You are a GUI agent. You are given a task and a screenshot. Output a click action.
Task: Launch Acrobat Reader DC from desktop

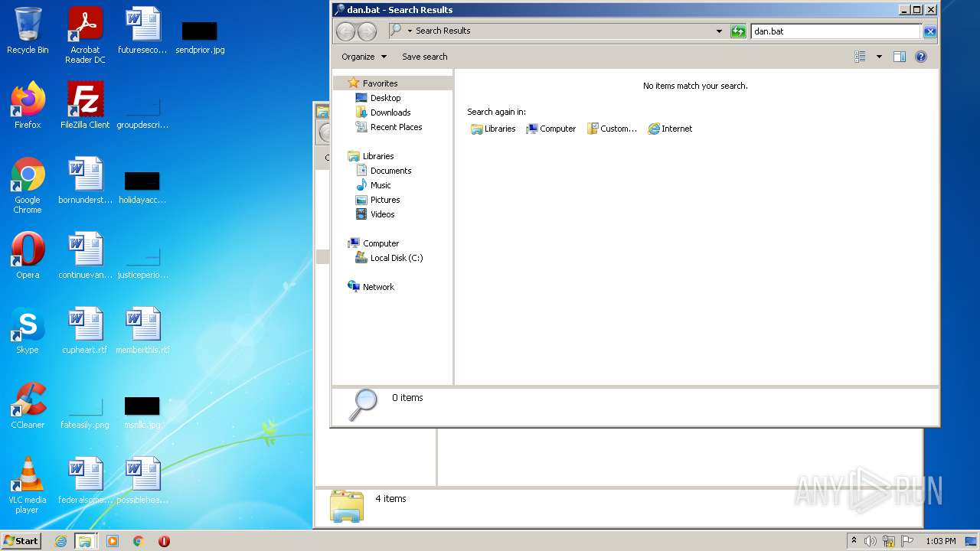pos(85,35)
